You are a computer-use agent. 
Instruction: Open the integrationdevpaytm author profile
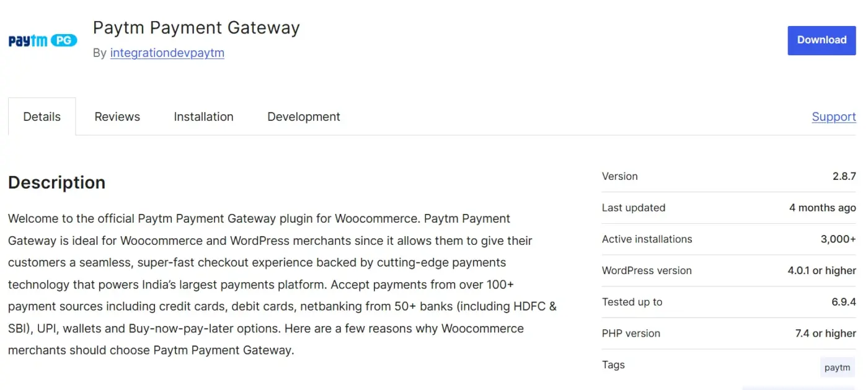coord(167,53)
